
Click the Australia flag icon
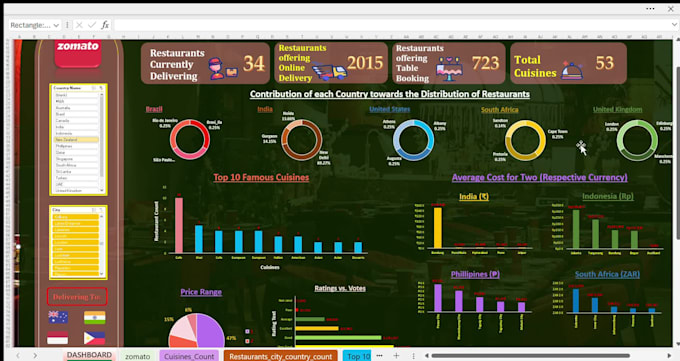[x=58, y=317]
